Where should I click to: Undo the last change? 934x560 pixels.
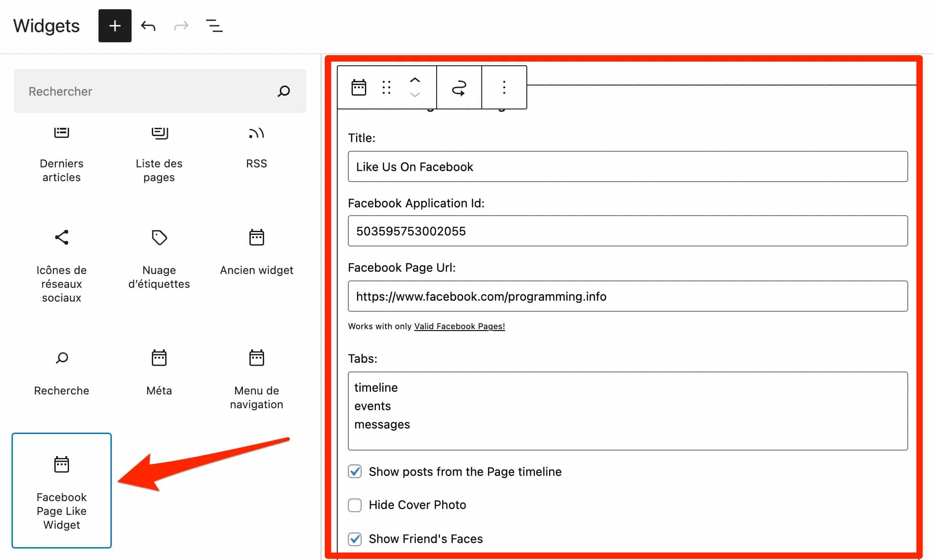148,26
